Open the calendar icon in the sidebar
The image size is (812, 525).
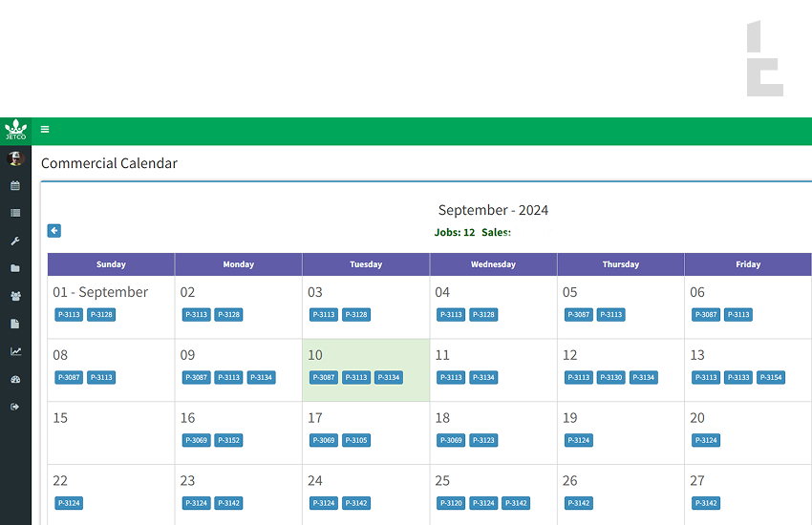(15, 186)
